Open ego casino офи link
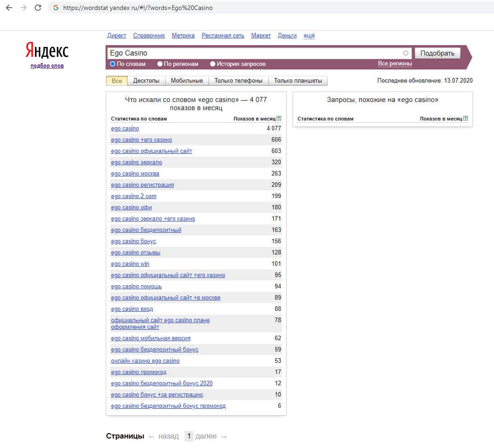Viewport: 494px width, 448px height. (131, 208)
